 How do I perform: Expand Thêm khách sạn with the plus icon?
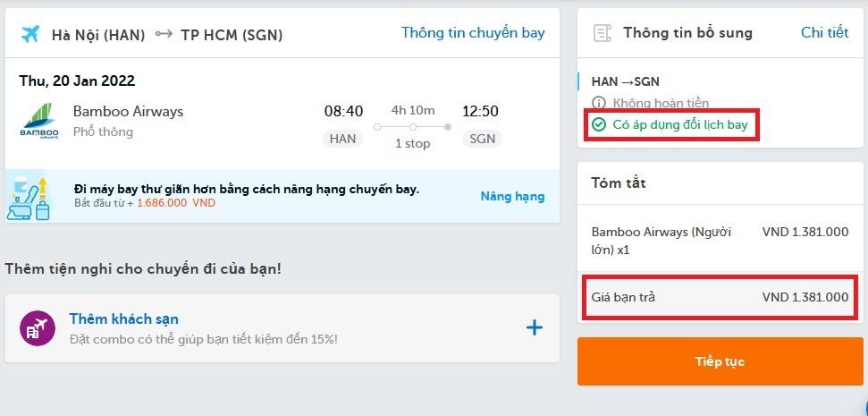[x=534, y=327]
